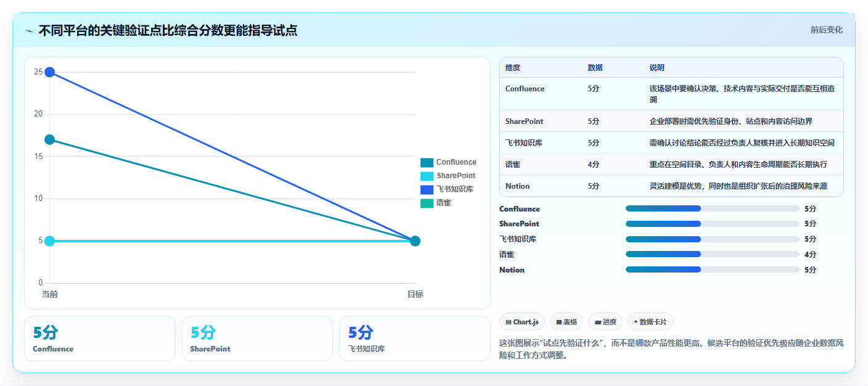Screen dimensions: 868x386
Task: Click the Notion label in progress list
Action: point(512,269)
